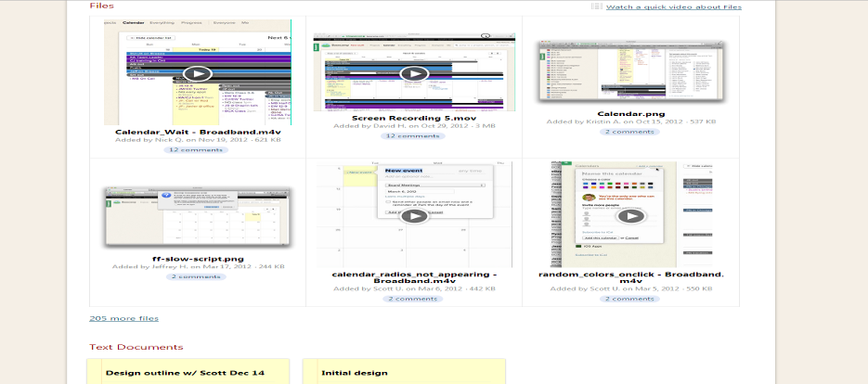Click 'Added by Jeffrey H. on Mar 17, 2012' text
Screen dimensions: 868x384
[182, 266]
